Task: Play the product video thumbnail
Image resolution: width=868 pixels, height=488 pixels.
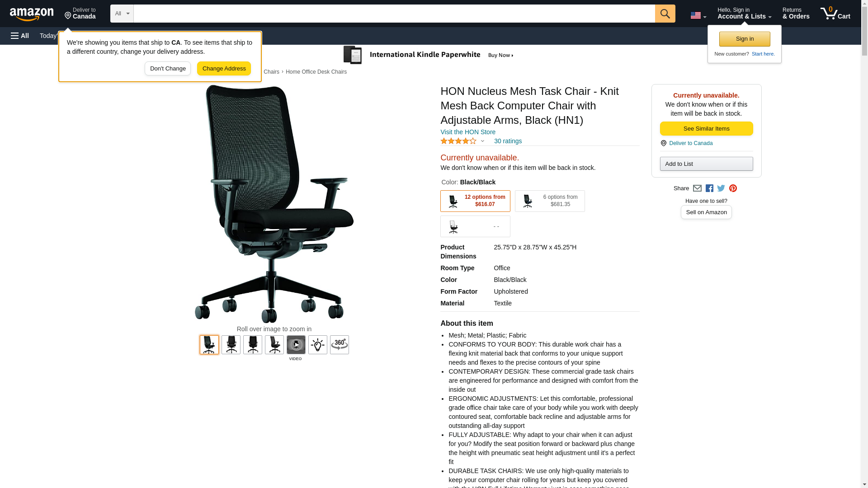Action: point(296,345)
